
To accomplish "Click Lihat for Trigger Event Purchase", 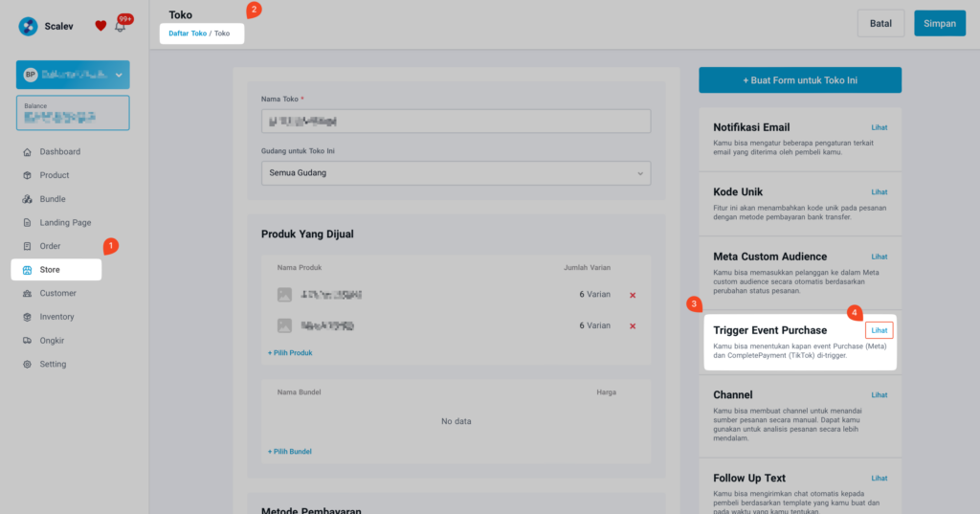I will tap(880, 330).
